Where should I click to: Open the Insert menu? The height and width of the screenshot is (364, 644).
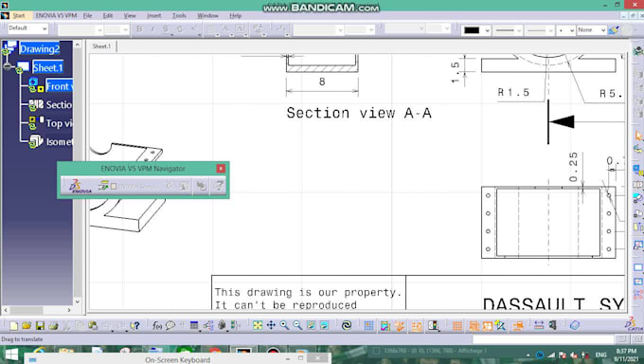point(154,15)
